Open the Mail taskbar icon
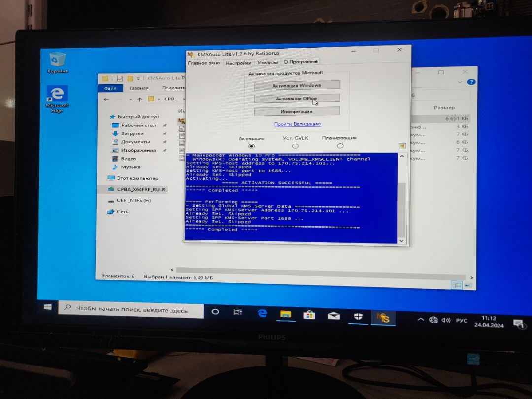 coord(333,316)
